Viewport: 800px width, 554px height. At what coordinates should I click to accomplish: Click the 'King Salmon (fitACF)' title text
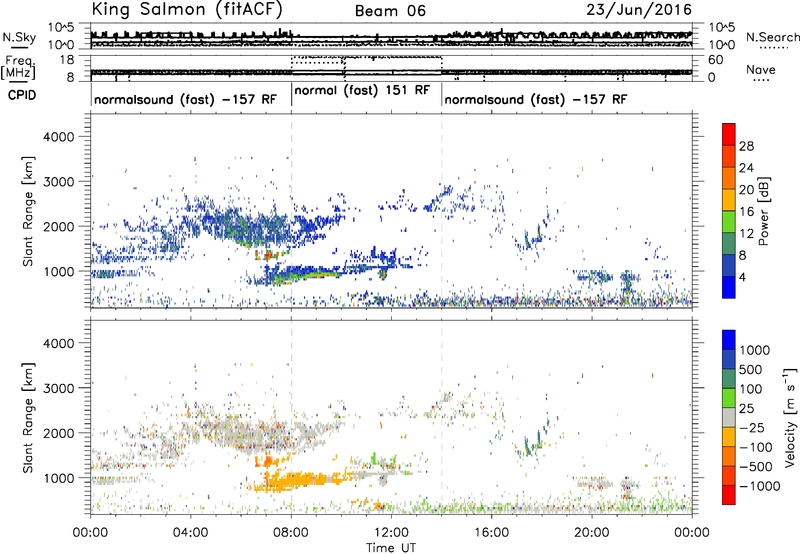point(187,10)
